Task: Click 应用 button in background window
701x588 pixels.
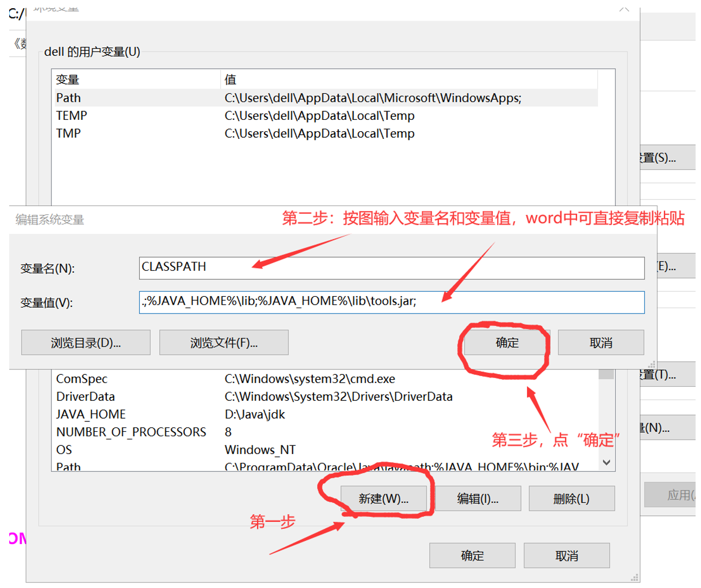Action: tap(670, 495)
